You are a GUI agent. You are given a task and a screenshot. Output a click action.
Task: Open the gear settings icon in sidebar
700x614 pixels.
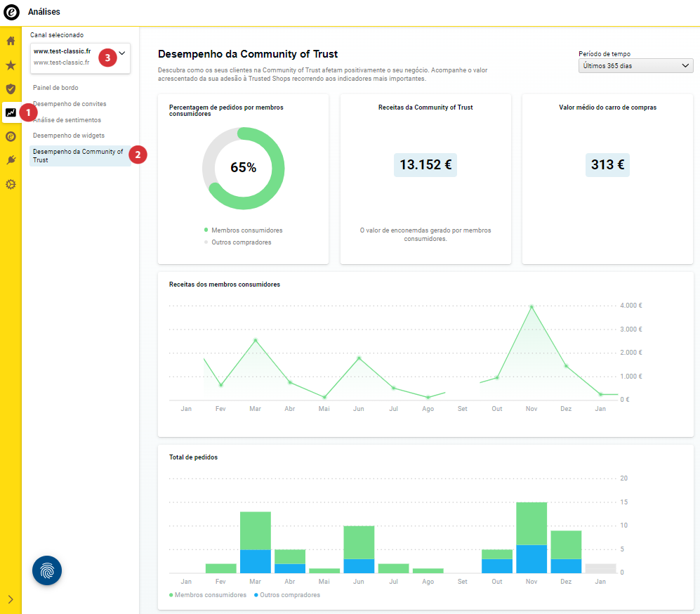click(x=11, y=185)
